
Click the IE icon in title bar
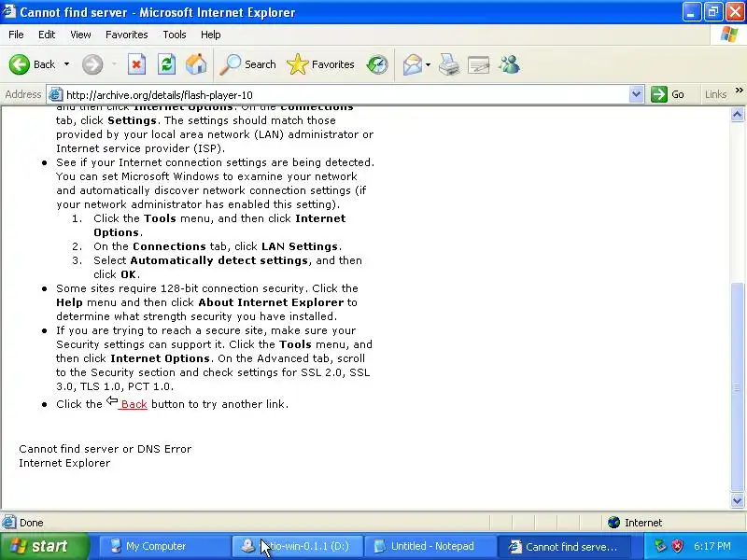[9, 11]
